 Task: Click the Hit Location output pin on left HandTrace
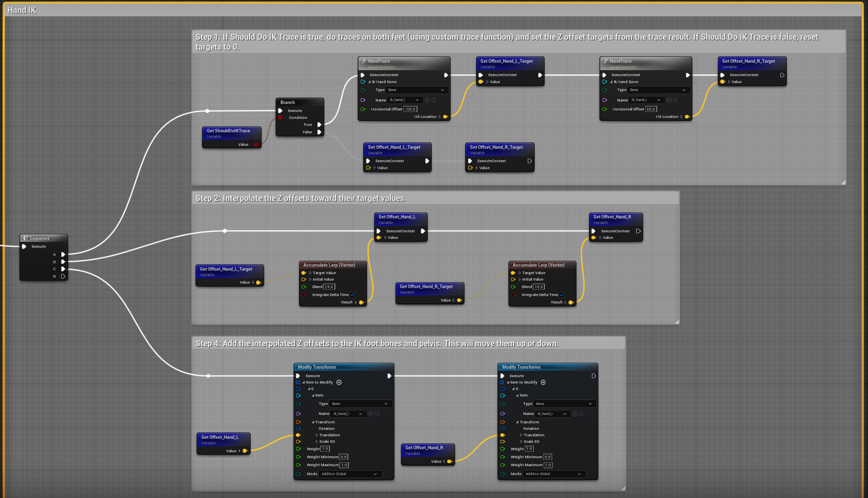coord(446,116)
